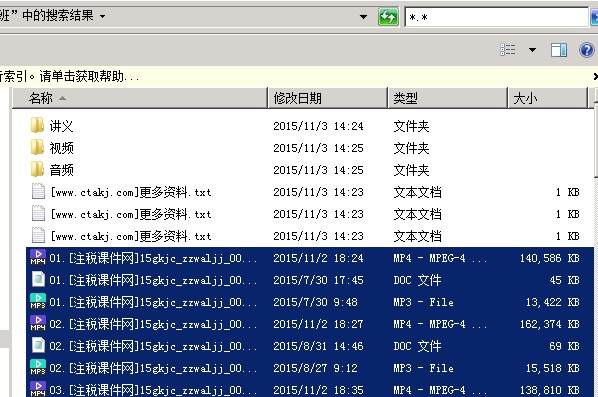Click the DOC icon of the 69 KB file

pyautogui.click(x=38, y=346)
